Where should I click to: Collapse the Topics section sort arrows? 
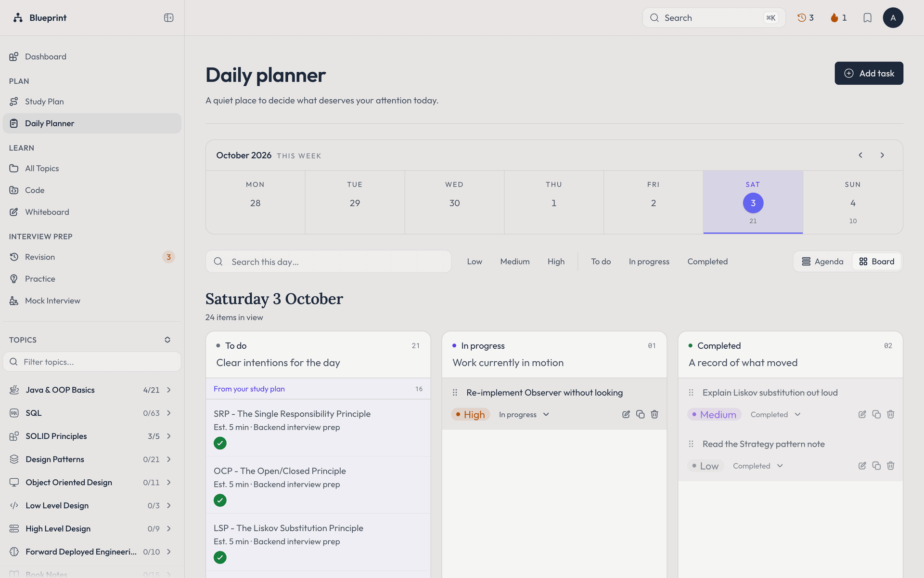click(x=167, y=340)
